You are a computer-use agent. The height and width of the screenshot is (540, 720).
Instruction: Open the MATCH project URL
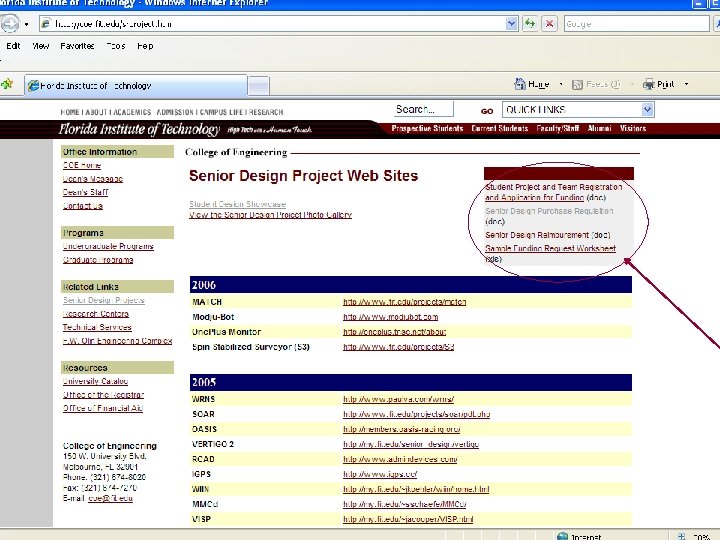405,302
